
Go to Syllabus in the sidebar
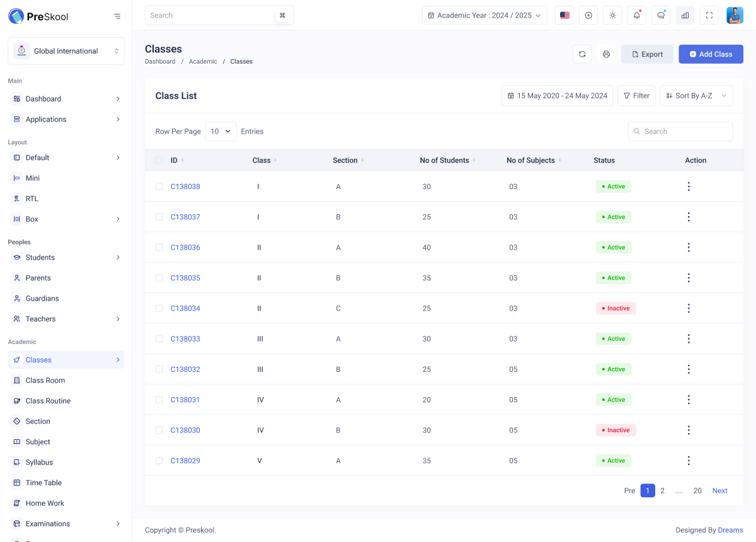click(39, 462)
